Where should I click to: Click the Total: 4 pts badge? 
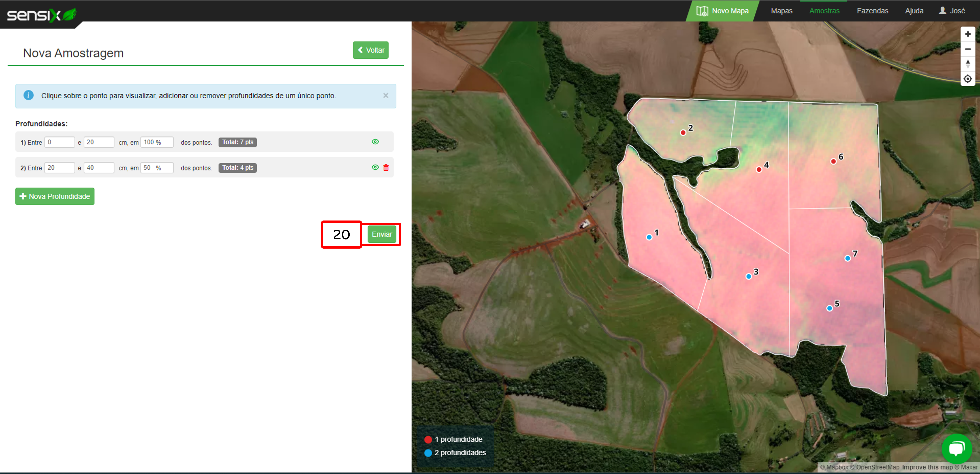[x=237, y=167]
